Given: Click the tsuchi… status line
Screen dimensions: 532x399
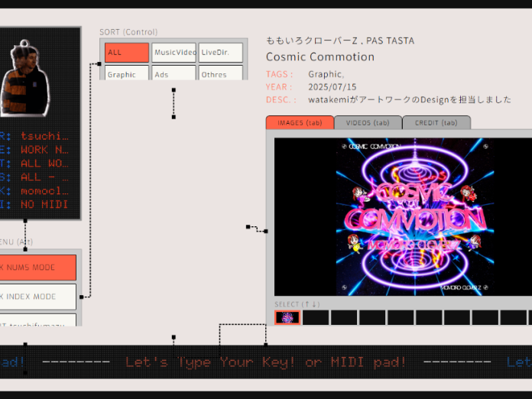Looking at the screenshot, I should tap(44, 136).
